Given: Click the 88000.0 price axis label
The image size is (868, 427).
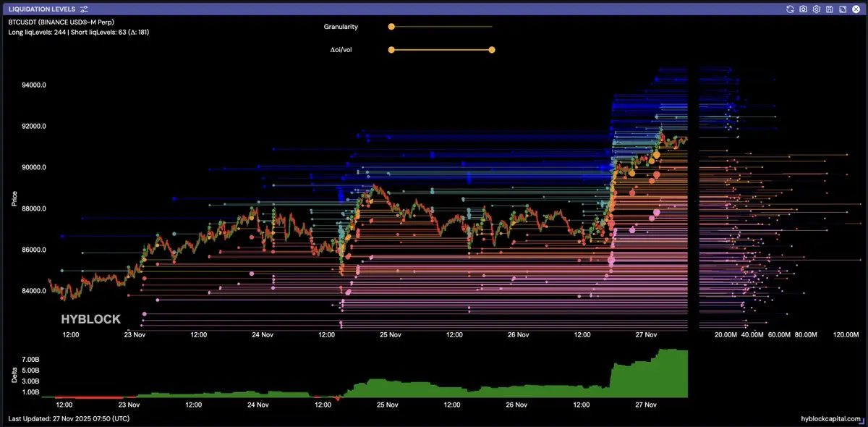Looking at the screenshot, I should [x=35, y=208].
